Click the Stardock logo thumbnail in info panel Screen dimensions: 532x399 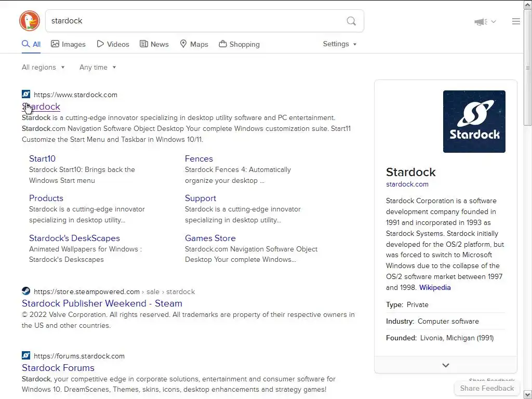click(x=474, y=122)
